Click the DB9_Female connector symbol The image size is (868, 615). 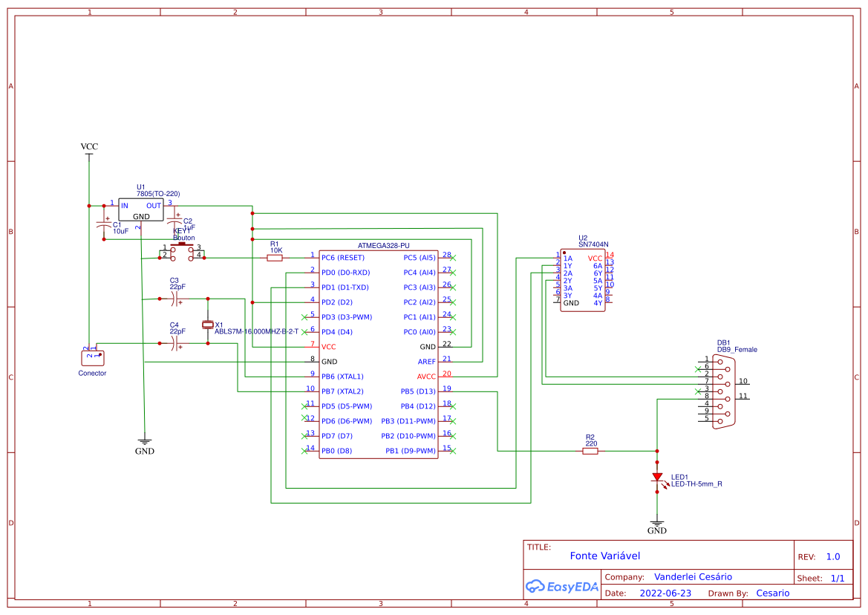(x=724, y=392)
